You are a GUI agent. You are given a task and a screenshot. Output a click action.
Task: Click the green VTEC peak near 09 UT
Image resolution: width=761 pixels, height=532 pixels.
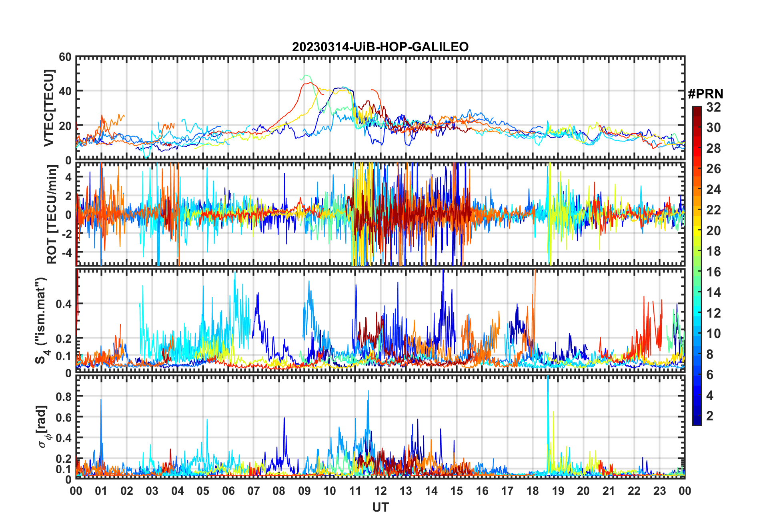click(306, 76)
